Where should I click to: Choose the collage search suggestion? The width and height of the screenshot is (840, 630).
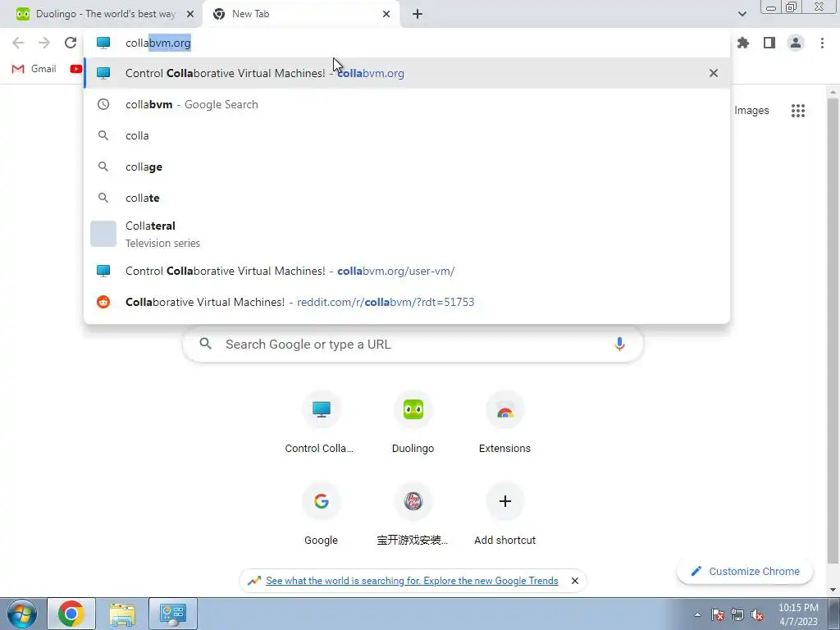click(407, 167)
